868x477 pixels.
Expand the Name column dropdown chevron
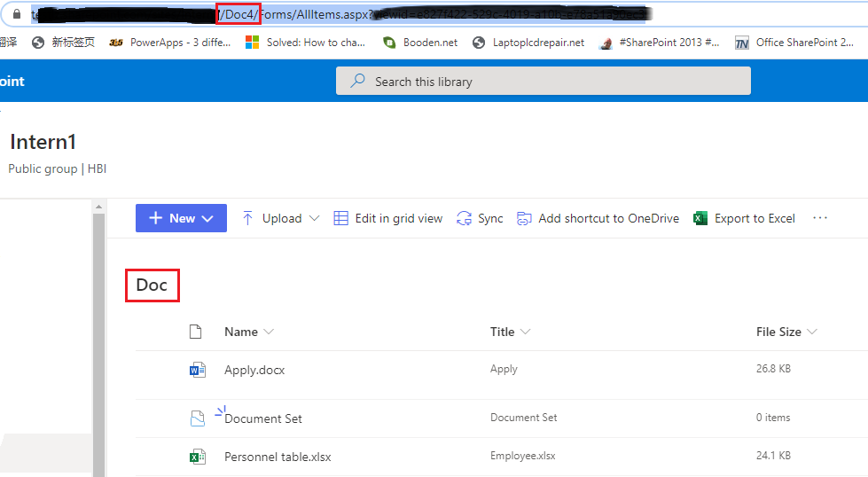pos(269,332)
